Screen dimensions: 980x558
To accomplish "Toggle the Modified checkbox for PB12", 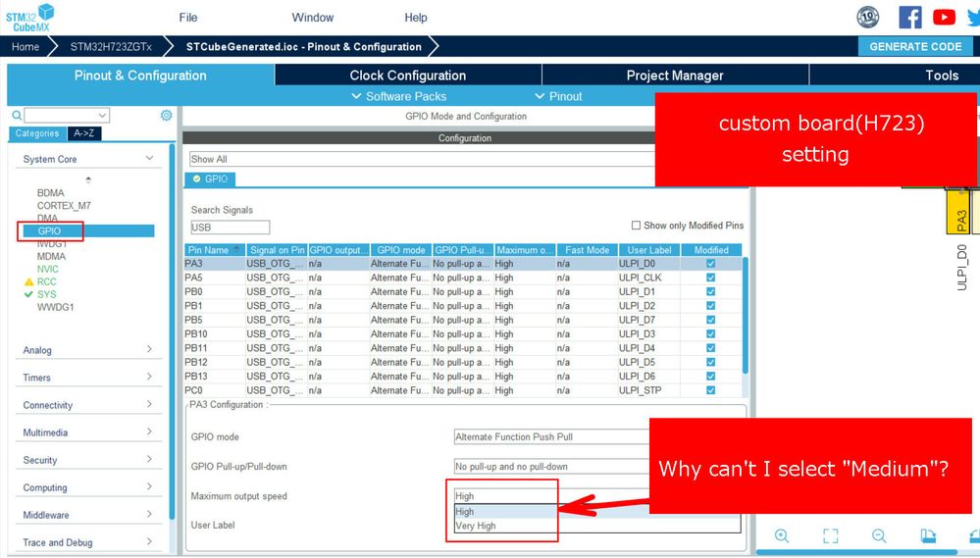I will [x=710, y=362].
